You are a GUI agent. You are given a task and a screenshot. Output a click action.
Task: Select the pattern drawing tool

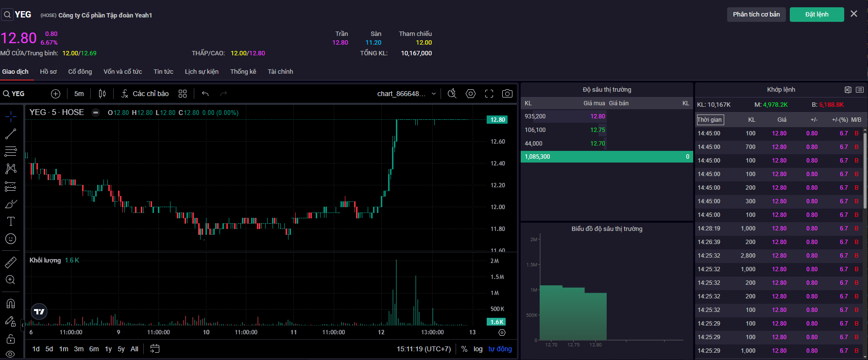coord(11,169)
